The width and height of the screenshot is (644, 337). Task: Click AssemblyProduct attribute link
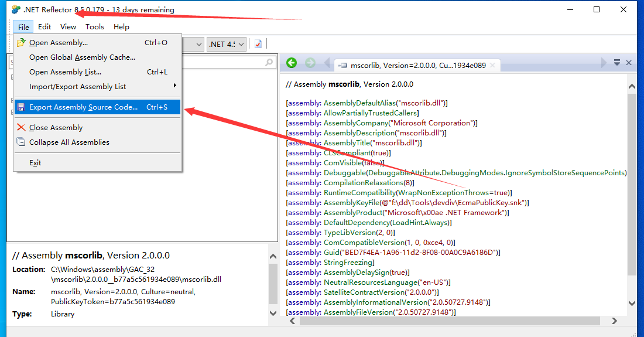coord(353,213)
